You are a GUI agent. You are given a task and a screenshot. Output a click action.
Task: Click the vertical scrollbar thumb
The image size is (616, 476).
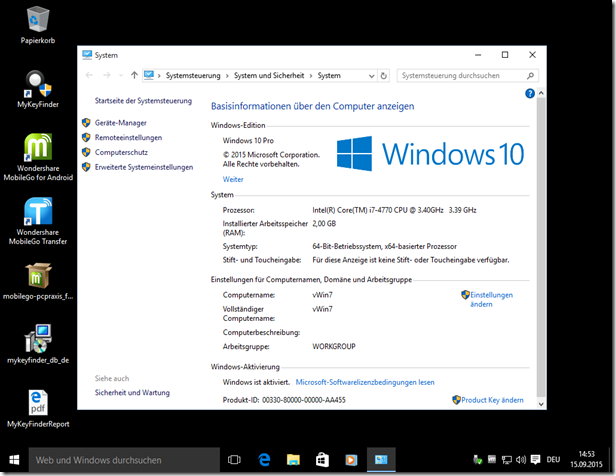pyautogui.click(x=541, y=247)
